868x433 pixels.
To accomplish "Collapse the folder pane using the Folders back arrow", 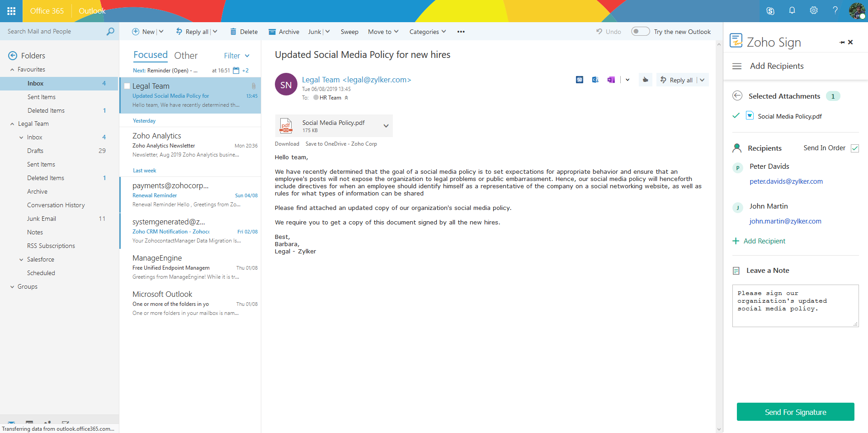I will pyautogui.click(x=13, y=56).
